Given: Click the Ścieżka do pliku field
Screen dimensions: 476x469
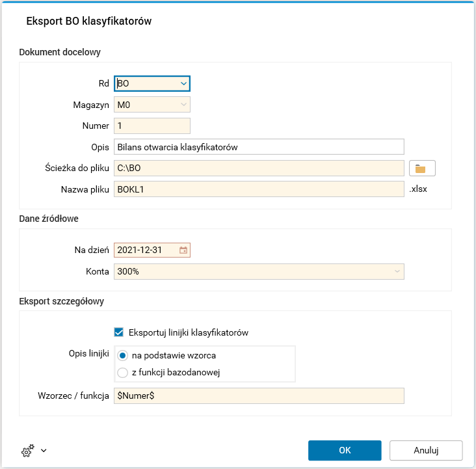Looking at the screenshot, I should [259, 168].
